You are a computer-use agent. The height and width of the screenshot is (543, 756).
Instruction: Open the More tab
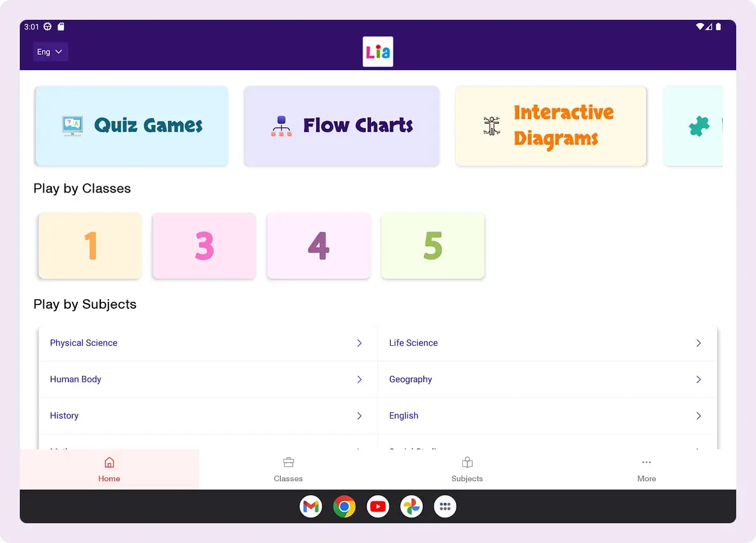646,470
